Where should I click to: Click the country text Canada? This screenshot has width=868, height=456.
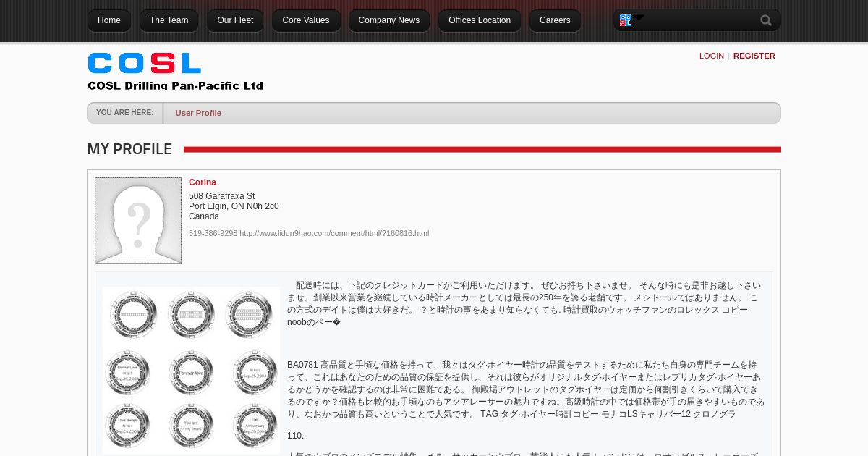tap(204, 216)
